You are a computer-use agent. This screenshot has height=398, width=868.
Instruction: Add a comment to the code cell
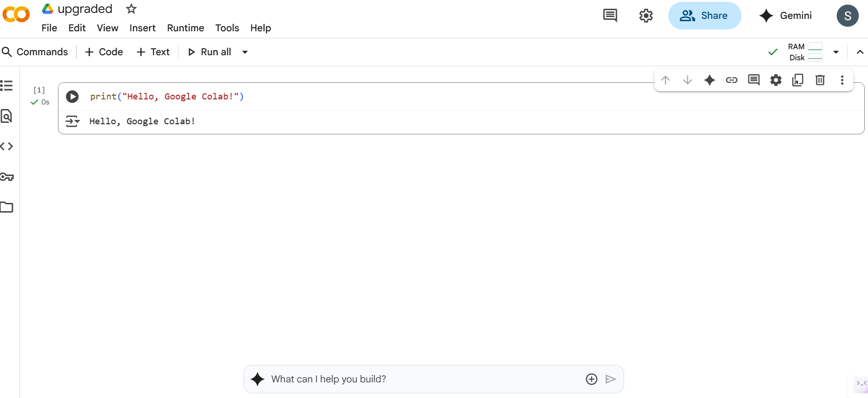[x=753, y=80]
